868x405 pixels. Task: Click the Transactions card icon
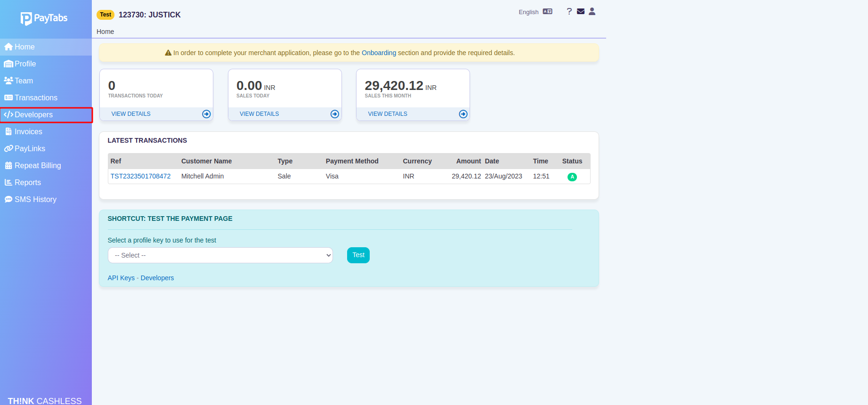pyautogui.click(x=8, y=97)
